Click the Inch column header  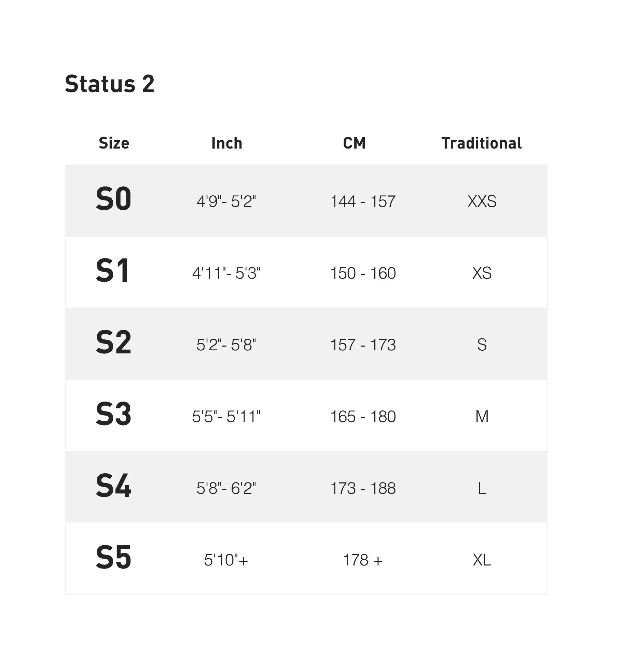[x=227, y=143]
